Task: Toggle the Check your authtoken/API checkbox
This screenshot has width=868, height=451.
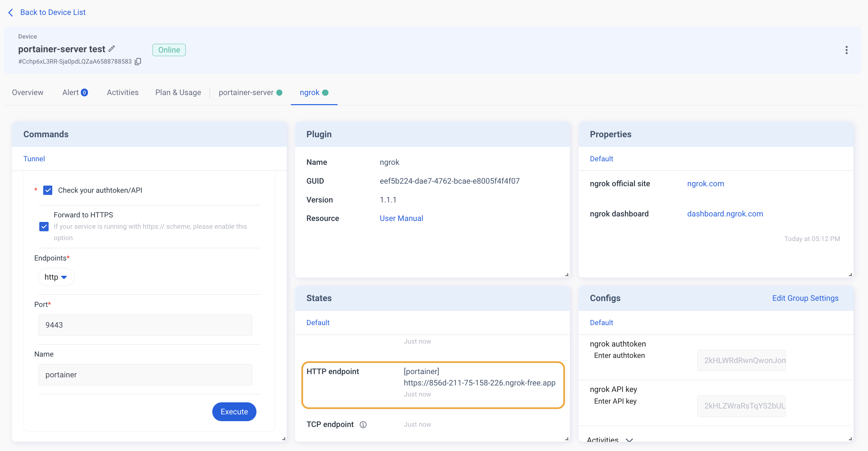Action: pos(48,190)
